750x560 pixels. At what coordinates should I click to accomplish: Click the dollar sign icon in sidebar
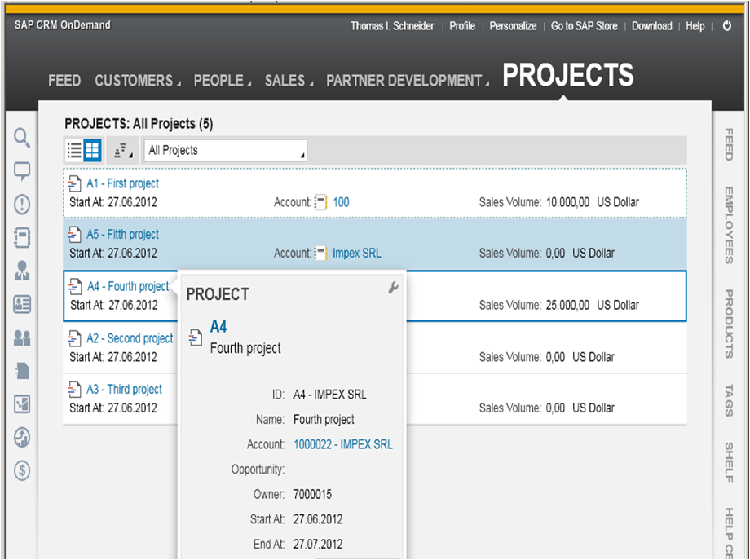point(22,470)
